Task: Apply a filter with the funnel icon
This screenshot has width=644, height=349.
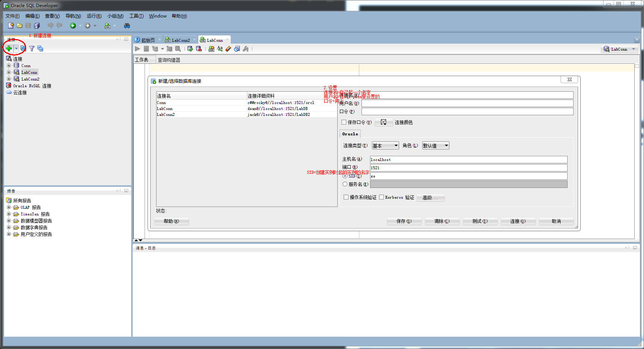Action: point(32,48)
